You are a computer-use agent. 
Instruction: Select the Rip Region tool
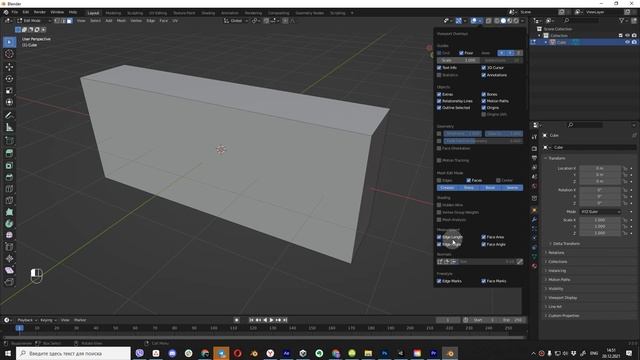(9, 282)
